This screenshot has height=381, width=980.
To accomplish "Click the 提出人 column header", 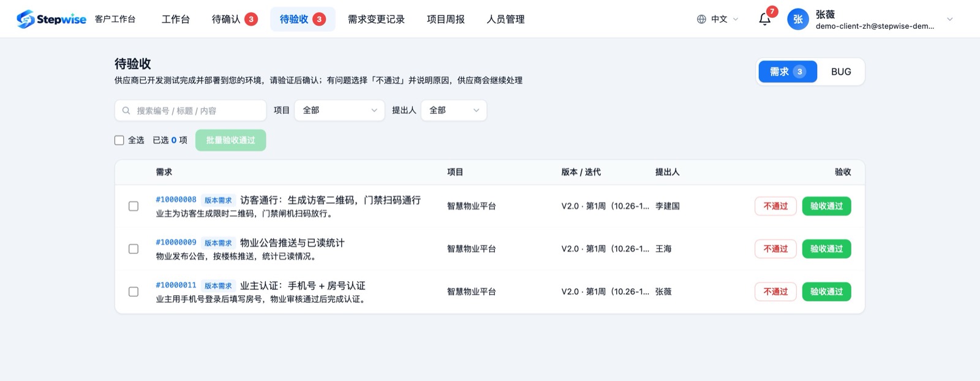I will coord(668,172).
